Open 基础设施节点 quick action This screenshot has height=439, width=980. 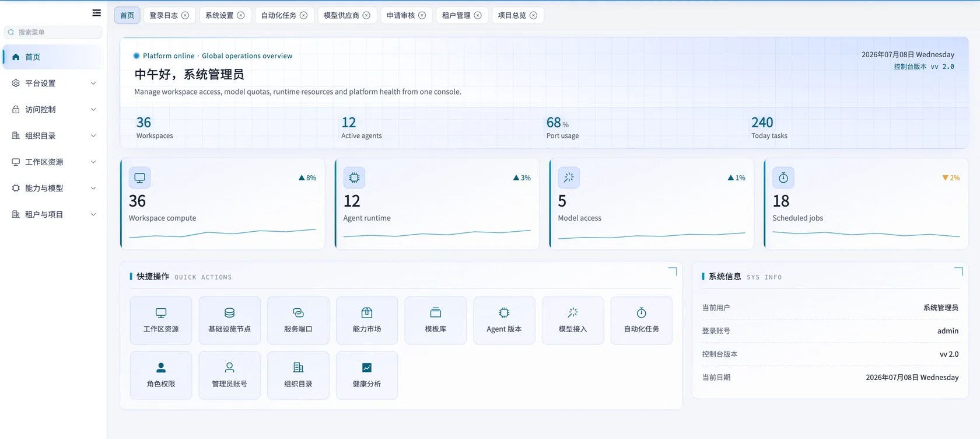(x=230, y=320)
